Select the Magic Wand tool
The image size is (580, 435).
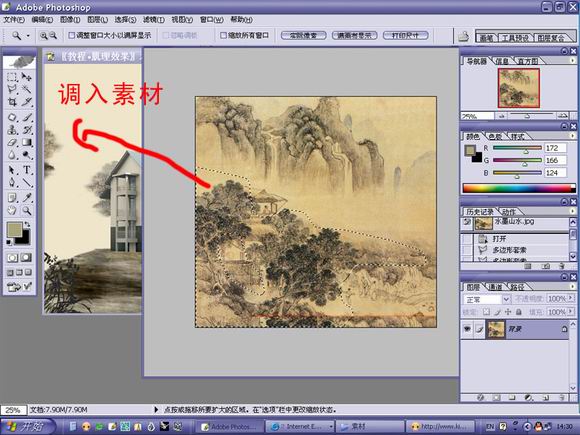pos(26,89)
